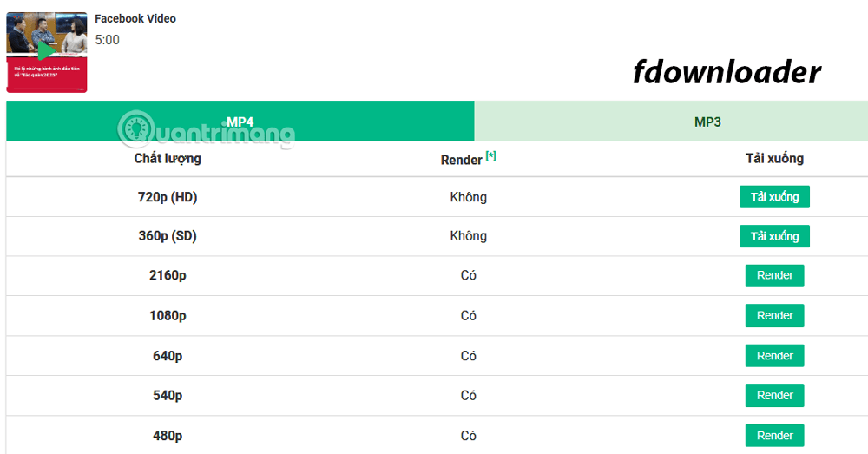Viewport: 868px width, 454px height.
Task: Select the 720p (HD) quality label
Action: coord(168,197)
